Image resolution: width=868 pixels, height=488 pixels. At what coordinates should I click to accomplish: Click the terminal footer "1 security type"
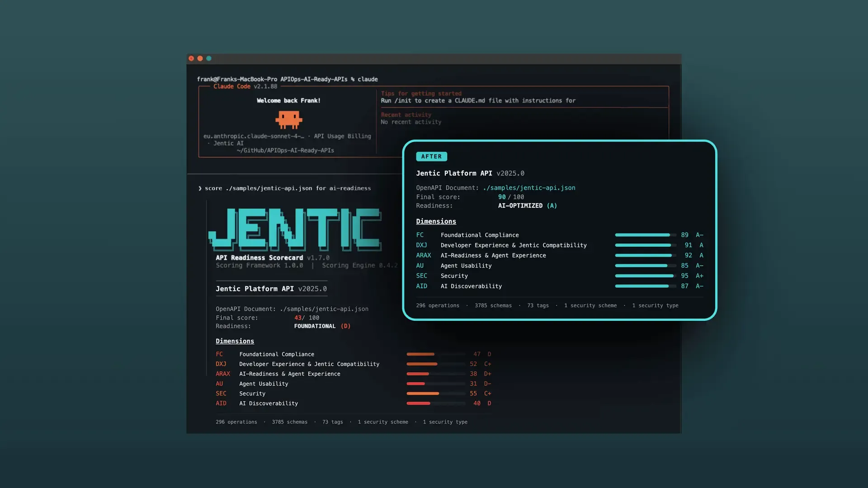[445, 422]
